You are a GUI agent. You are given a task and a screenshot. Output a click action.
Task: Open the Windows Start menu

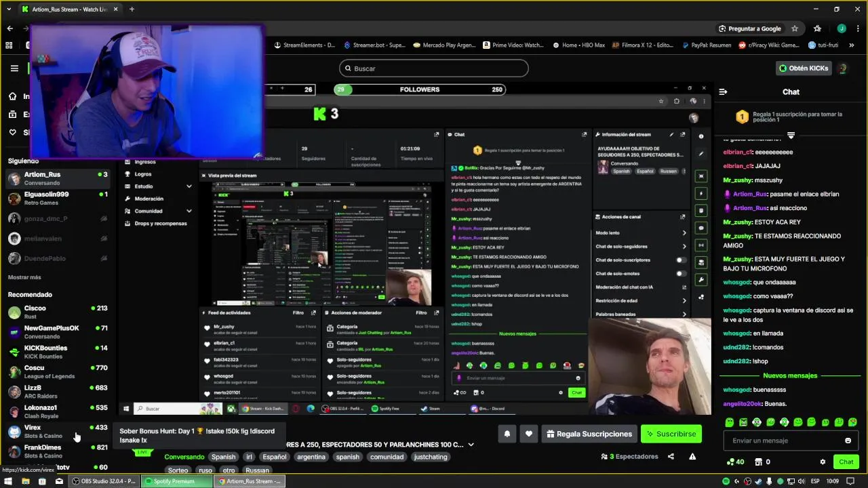pyautogui.click(x=8, y=481)
